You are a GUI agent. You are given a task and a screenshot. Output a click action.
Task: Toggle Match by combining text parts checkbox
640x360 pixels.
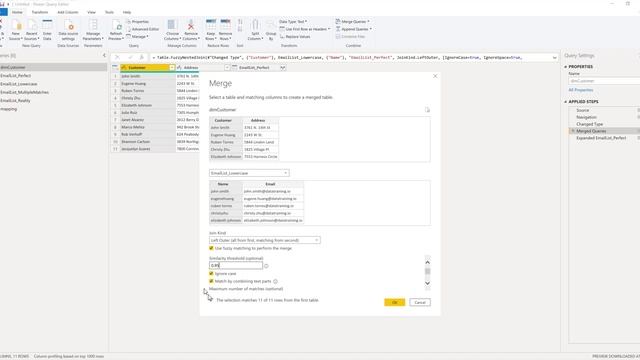click(211, 281)
